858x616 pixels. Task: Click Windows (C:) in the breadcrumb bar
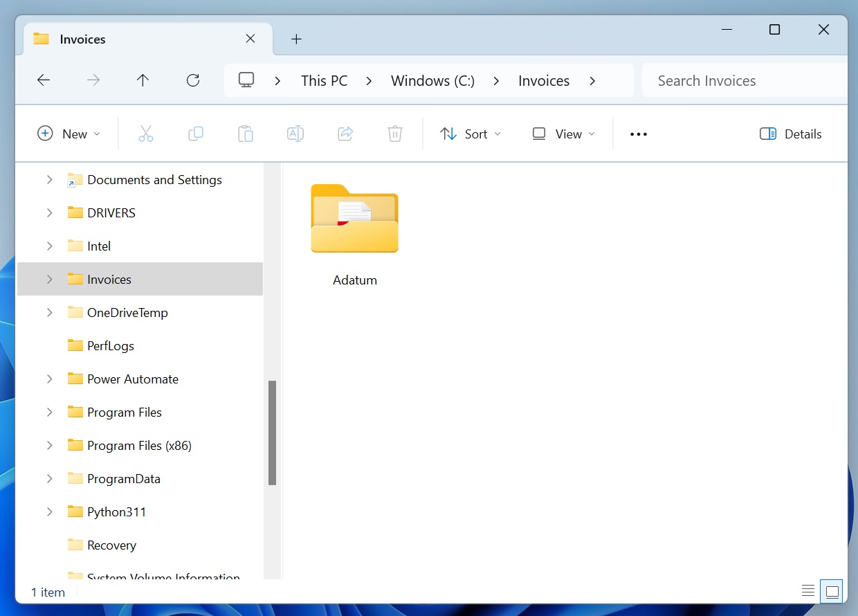pyautogui.click(x=432, y=80)
